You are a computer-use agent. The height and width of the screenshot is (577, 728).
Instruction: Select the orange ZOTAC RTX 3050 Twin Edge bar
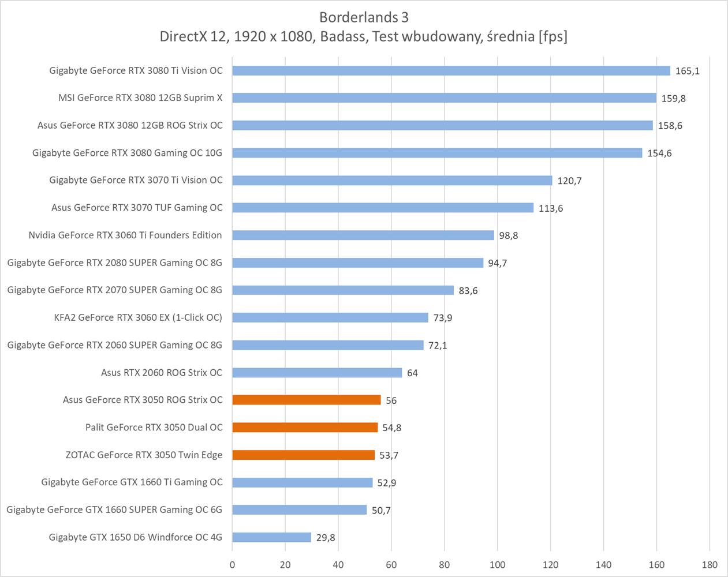(x=304, y=455)
